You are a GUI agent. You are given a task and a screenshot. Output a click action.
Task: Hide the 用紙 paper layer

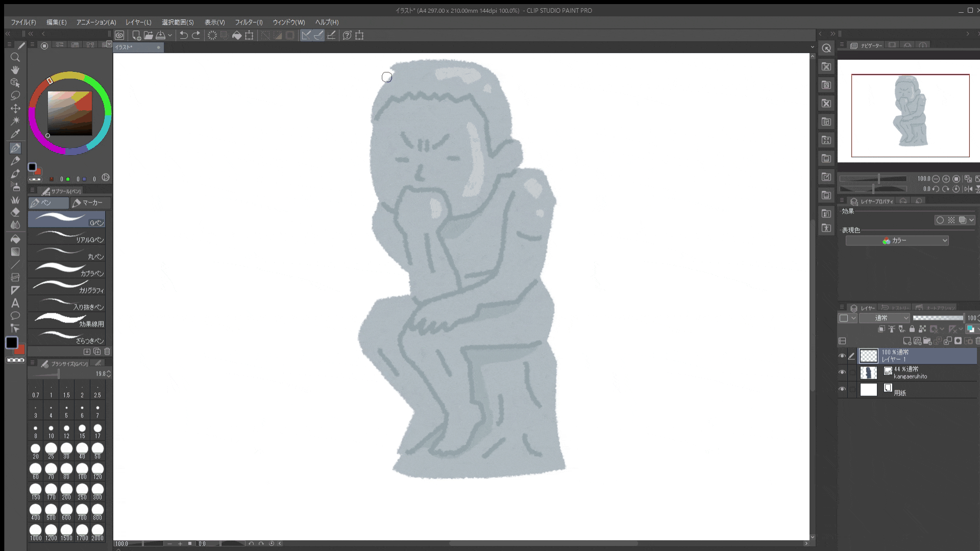pyautogui.click(x=842, y=389)
